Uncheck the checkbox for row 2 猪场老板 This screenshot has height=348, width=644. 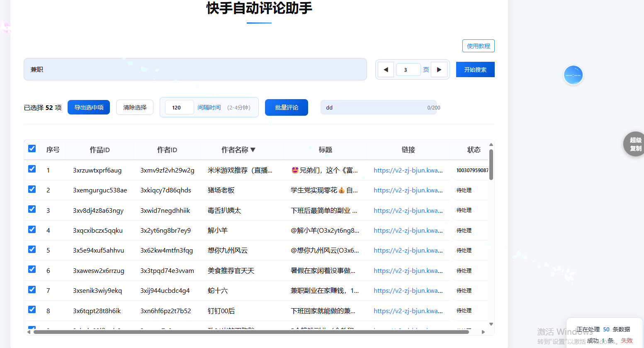32,189
